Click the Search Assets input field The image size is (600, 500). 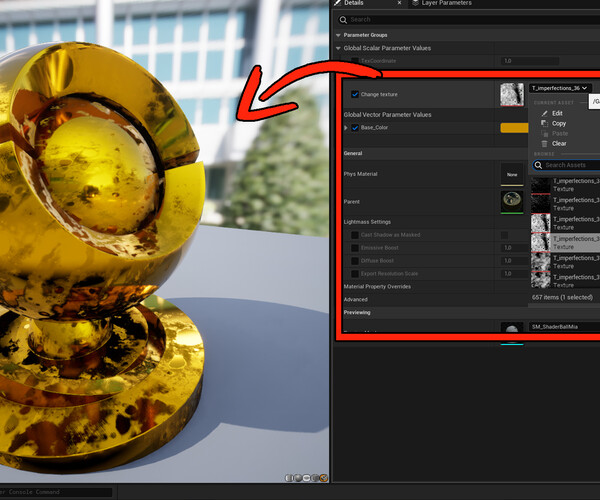pos(566,165)
